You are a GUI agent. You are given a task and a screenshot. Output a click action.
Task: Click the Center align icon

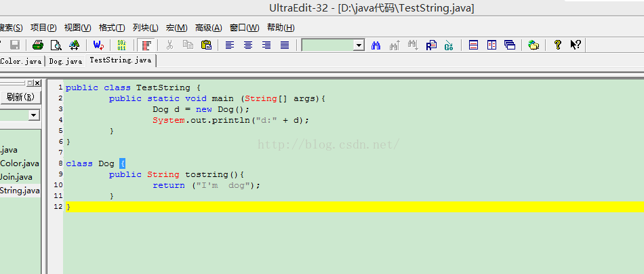(x=248, y=45)
